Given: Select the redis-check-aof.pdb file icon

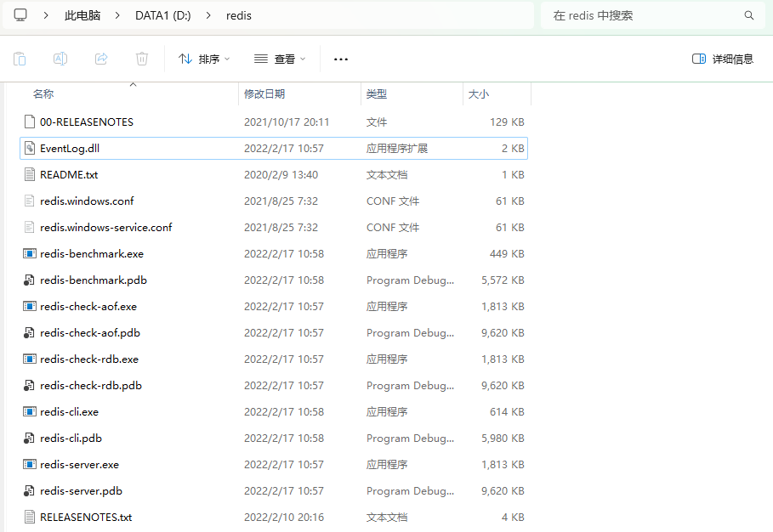Looking at the screenshot, I should (x=30, y=332).
